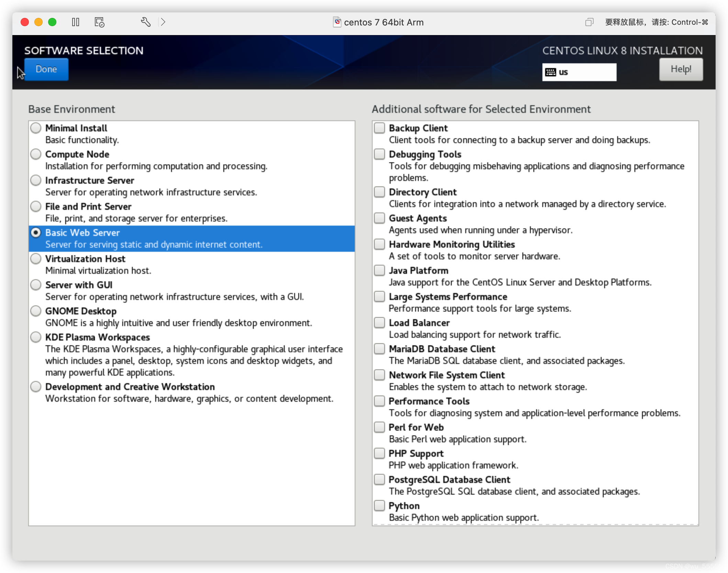Click 'CENTOS LINUX 8 INSTALLATION' label
This screenshot has height=573, width=728.
click(x=622, y=51)
